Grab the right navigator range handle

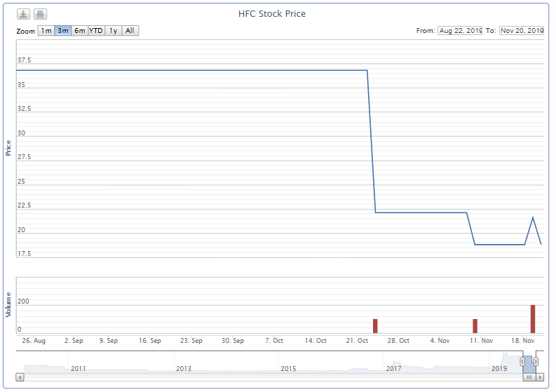pyautogui.click(x=536, y=361)
